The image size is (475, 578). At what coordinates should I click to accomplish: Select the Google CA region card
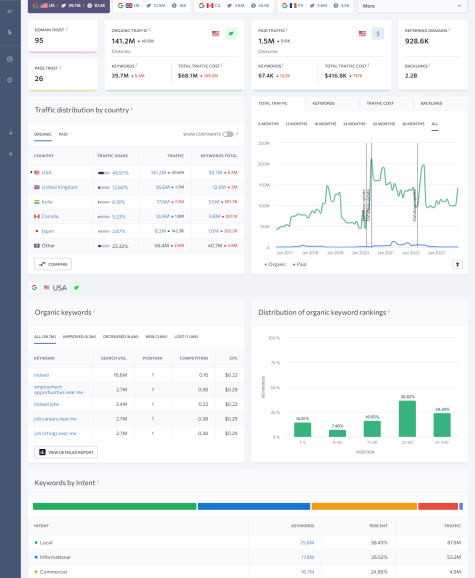[x=234, y=6]
